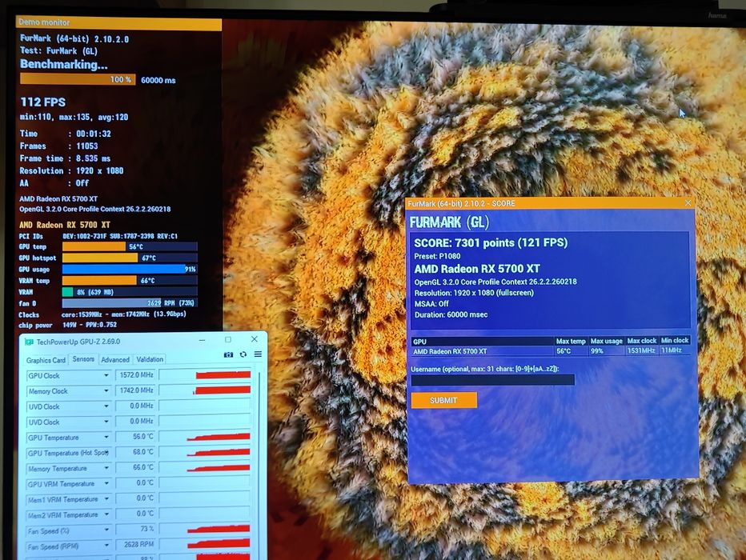The image size is (746, 560).
Task: Click 'SCORE: 7301 points (121 FPS)' text
Action: 491,243
